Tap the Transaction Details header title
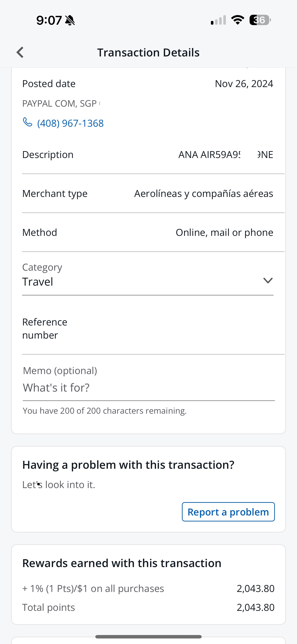The image size is (297, 644). coord(148,53)
